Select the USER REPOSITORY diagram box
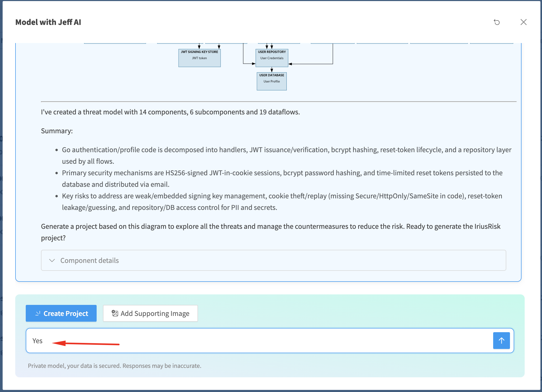 tap(272, 58)
